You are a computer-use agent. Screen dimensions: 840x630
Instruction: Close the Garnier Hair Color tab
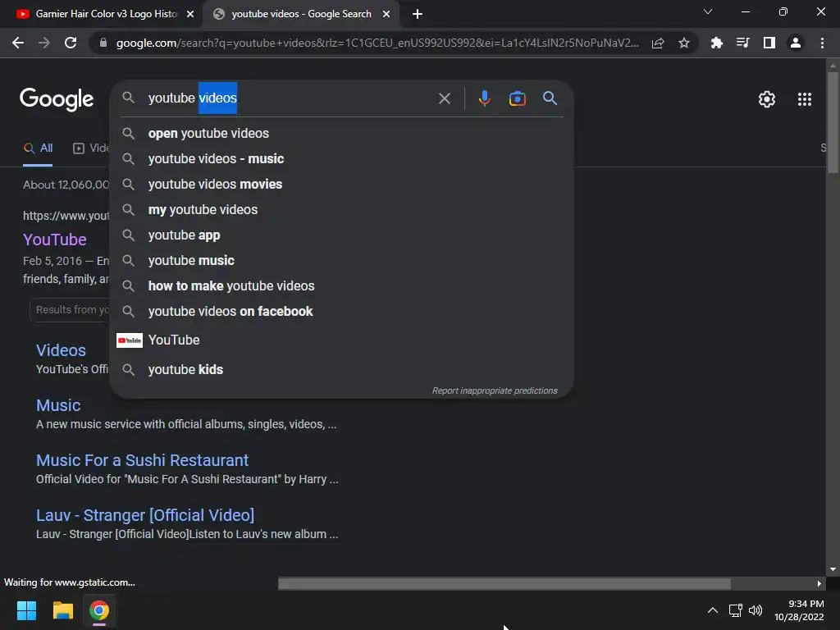[x=190, y=14]
